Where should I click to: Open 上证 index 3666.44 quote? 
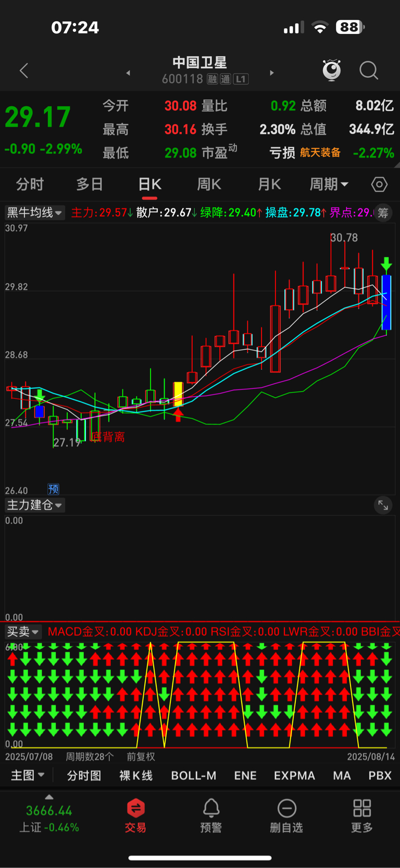tap(49, 819)
